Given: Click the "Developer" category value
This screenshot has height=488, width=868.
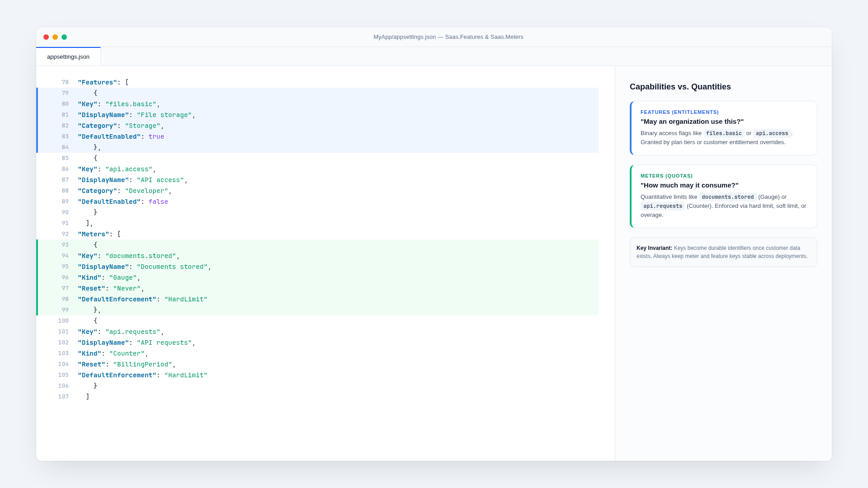Looking at the screenshot, I should click(146, 191).
